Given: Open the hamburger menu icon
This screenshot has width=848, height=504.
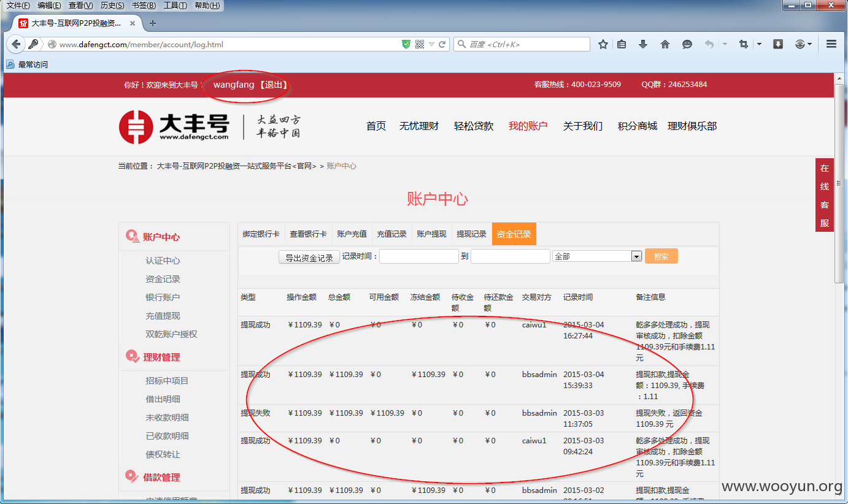Looking at the screenshot, I should click(831, 44).
